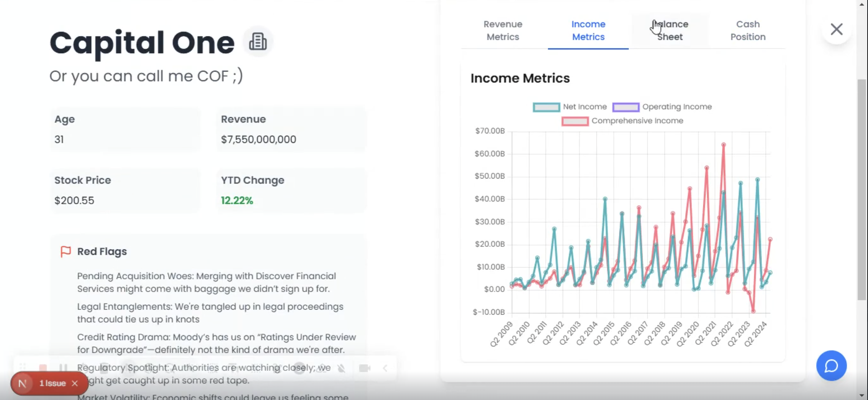Toggle the recorder camera icon
This screenshot has width=868, height=400.
365,368
